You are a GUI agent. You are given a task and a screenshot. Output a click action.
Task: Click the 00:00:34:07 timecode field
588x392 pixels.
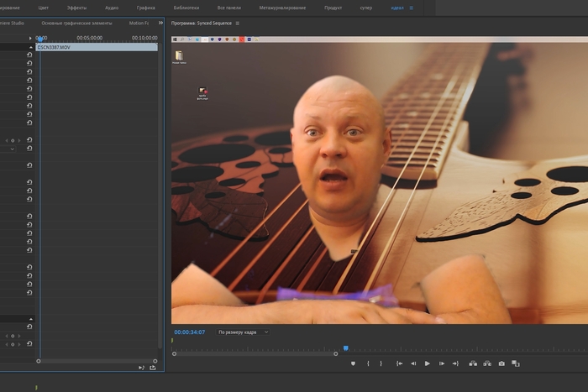[190, 332]
